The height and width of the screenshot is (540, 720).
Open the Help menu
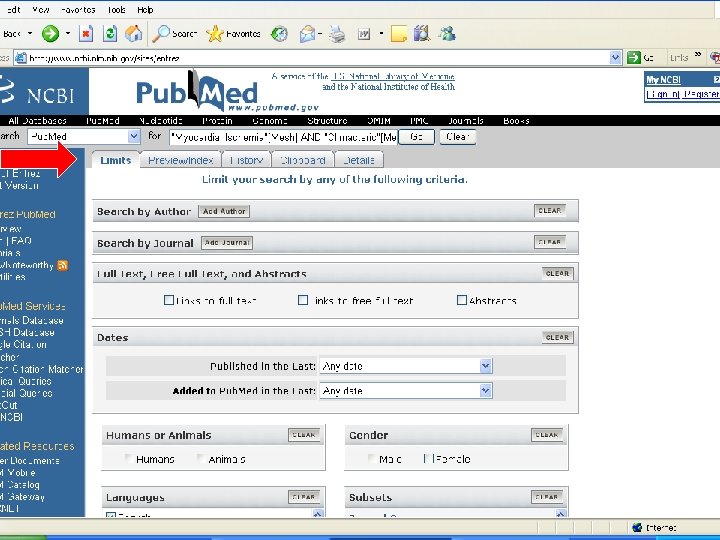coord(145,10)
